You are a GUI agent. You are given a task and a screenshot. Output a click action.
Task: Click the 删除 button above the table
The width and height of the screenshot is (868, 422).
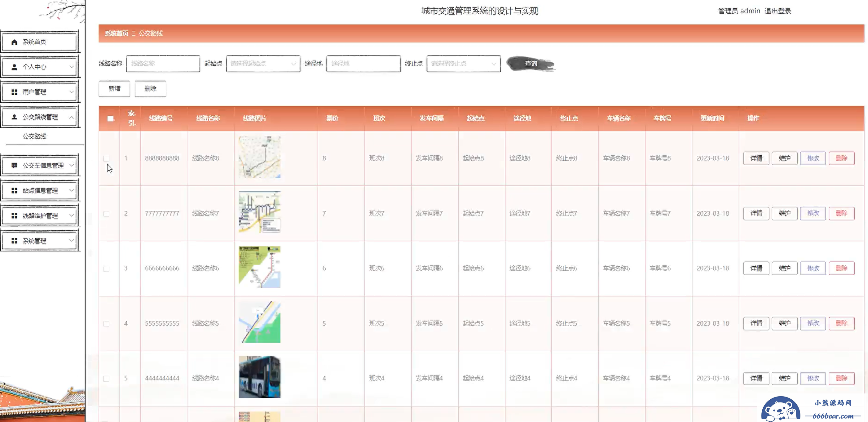click(x=150, y=89)
